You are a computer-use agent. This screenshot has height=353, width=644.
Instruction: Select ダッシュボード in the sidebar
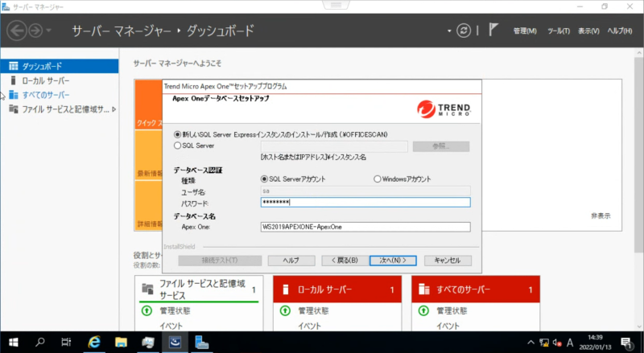[60, 66]
